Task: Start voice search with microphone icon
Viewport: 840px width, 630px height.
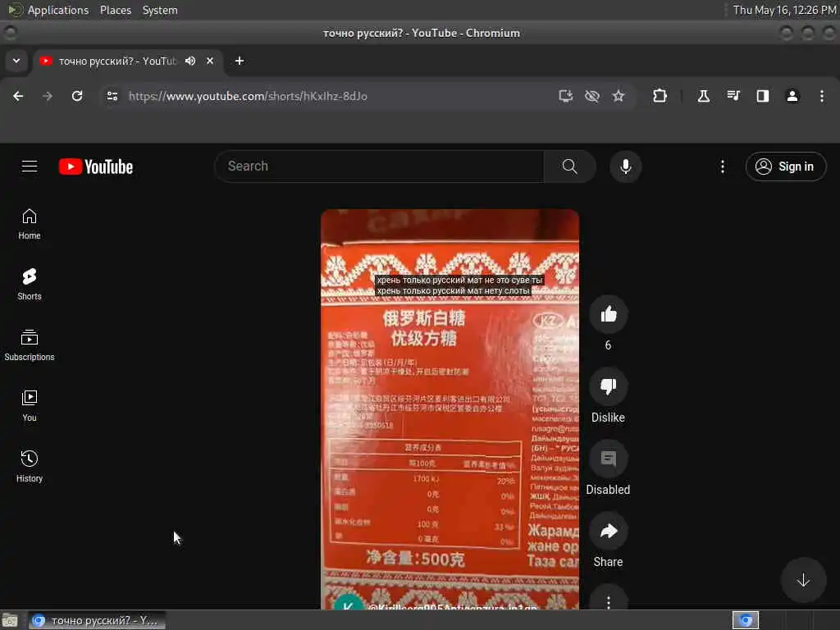Action: click(x=625, y=167)
